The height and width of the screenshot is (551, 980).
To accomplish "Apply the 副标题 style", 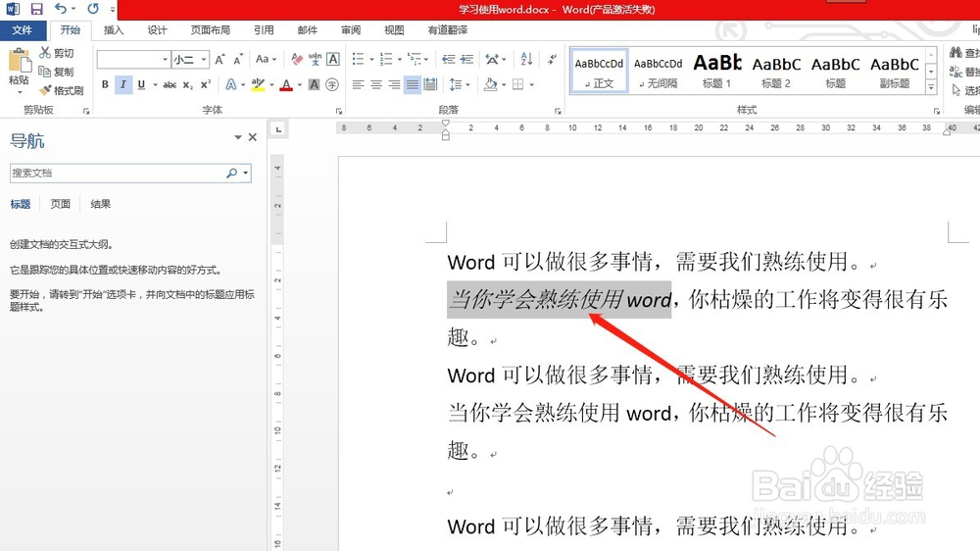I will (895, 72).
